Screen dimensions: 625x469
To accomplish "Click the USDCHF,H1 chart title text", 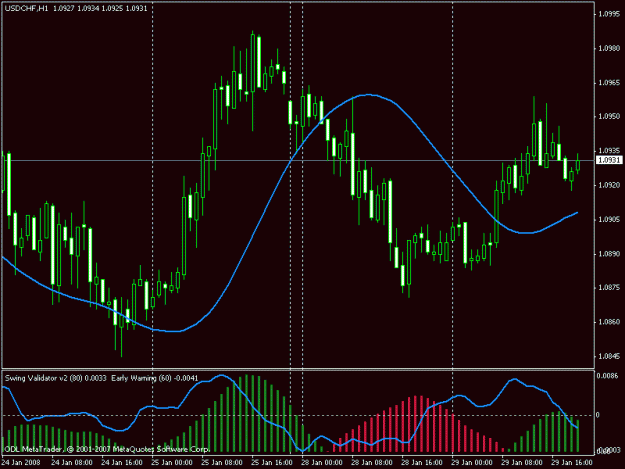I will click(26, 8).
